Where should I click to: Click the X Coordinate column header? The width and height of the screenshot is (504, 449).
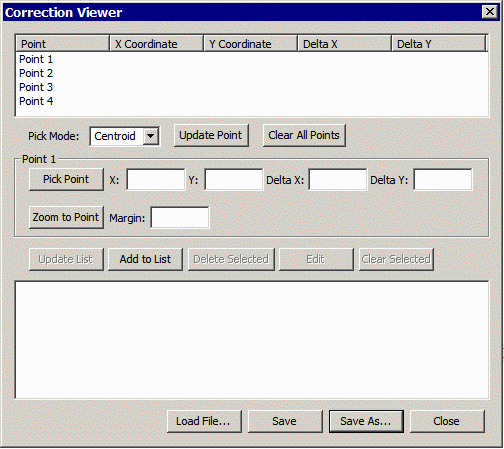156,44
